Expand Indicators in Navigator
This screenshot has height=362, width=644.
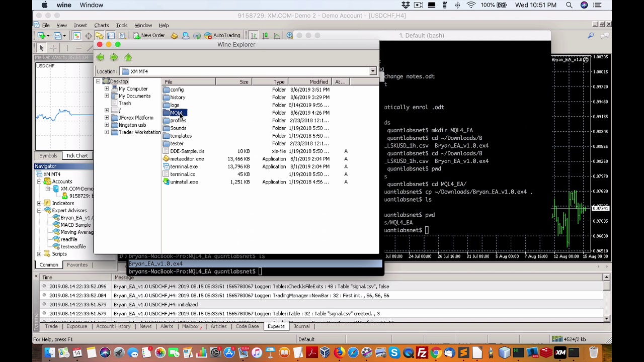pyautogui.click(x=39, y=203)
